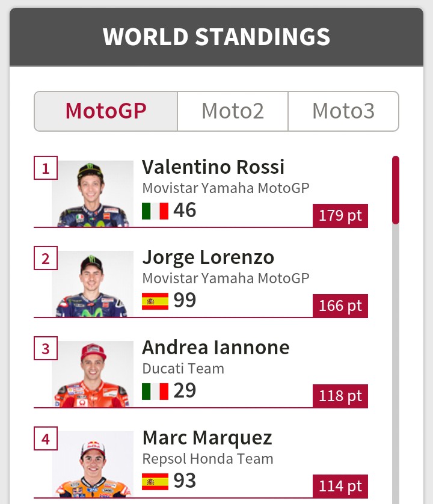
Task: Click the position 2 rank badge
Action: (x=46, y=259)
